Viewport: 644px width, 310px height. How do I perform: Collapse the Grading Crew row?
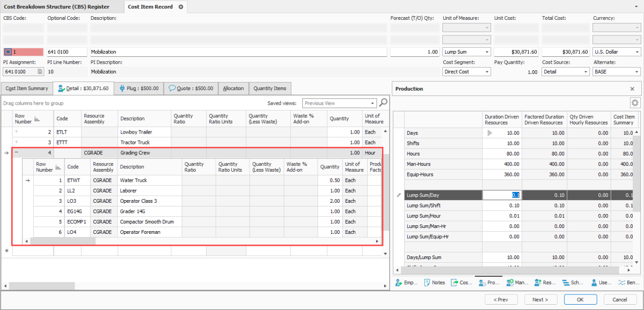[16, 153]
